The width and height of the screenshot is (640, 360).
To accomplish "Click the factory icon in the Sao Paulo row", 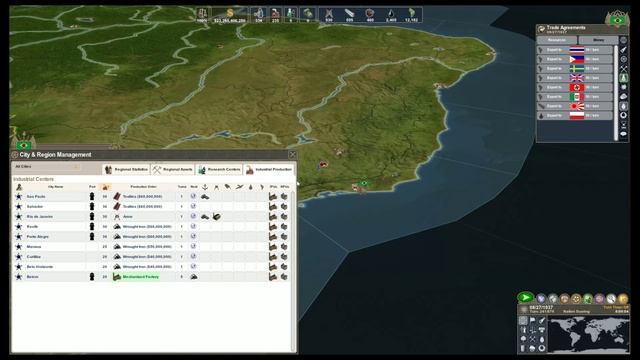I will click(273, 197).
